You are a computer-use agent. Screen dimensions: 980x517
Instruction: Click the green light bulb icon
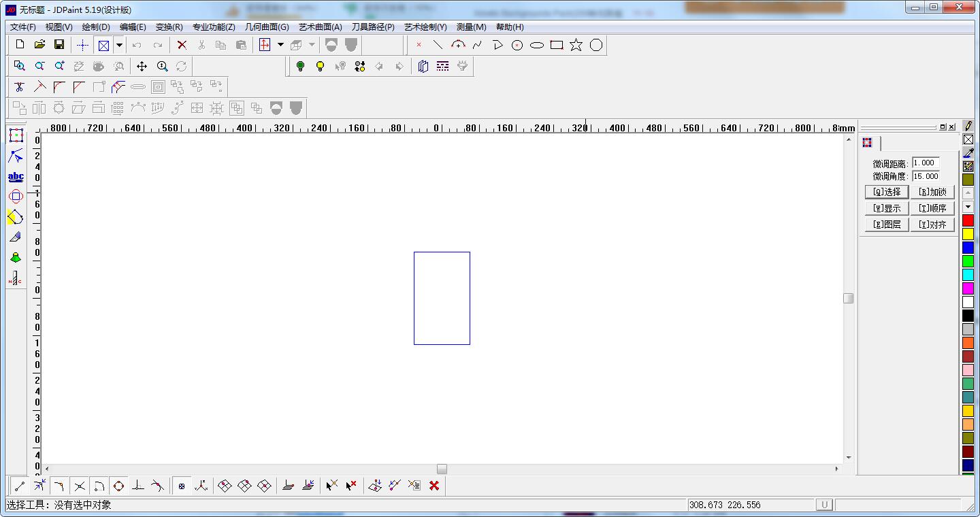(300, 66)
